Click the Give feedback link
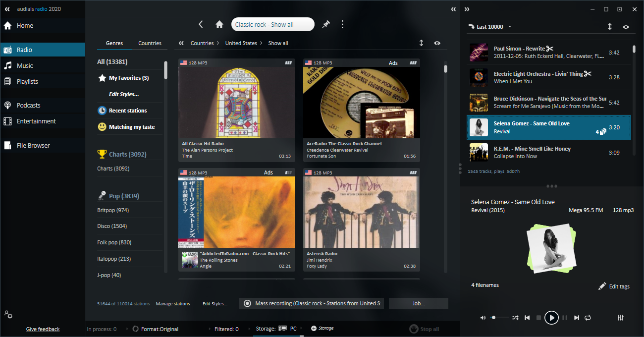 (x=43, y=329)
